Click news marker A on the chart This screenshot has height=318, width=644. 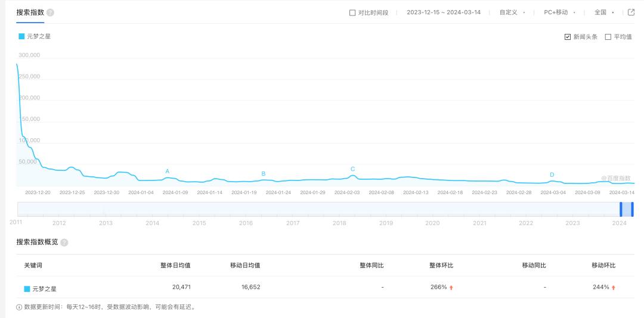pyautogui.click(x=167, y=172)
